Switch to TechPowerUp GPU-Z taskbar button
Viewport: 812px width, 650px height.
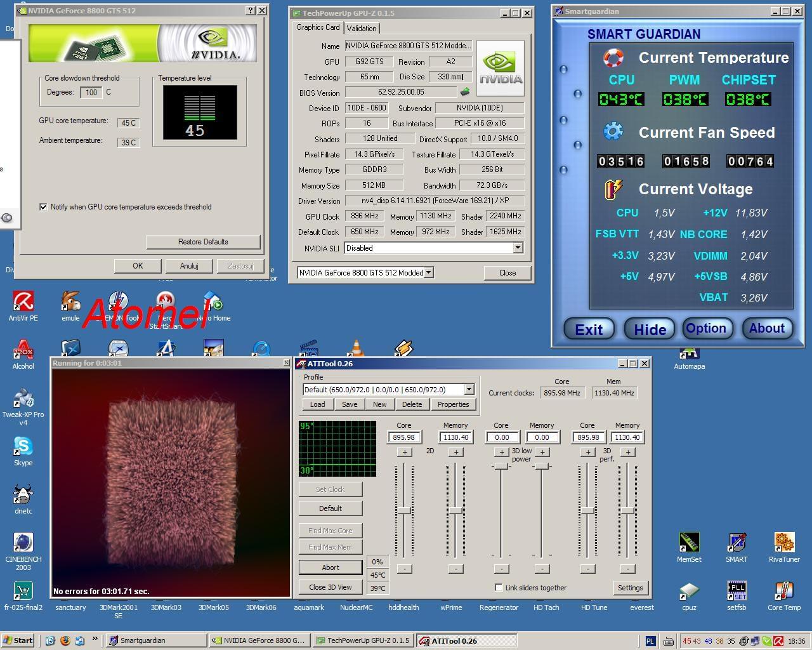coord(362,640)
